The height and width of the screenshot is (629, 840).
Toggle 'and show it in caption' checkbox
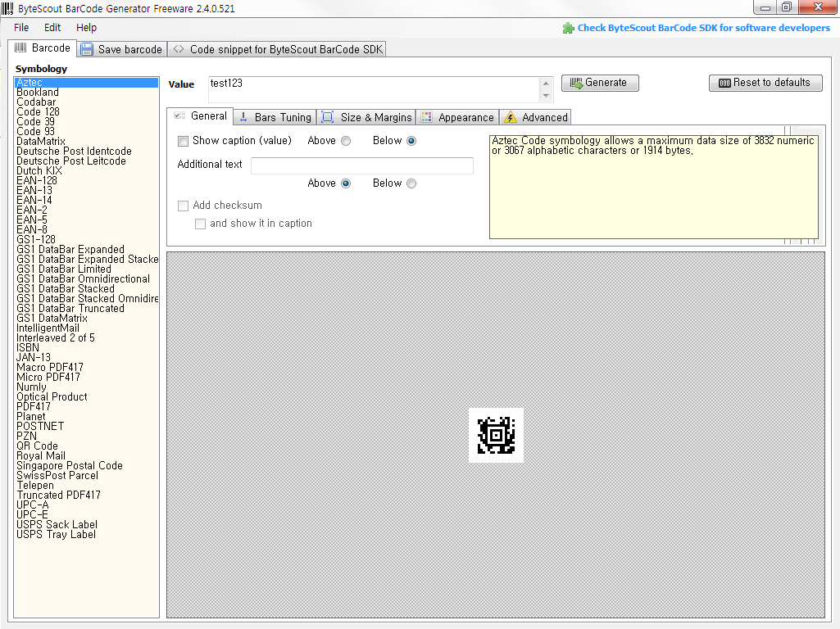200,224
